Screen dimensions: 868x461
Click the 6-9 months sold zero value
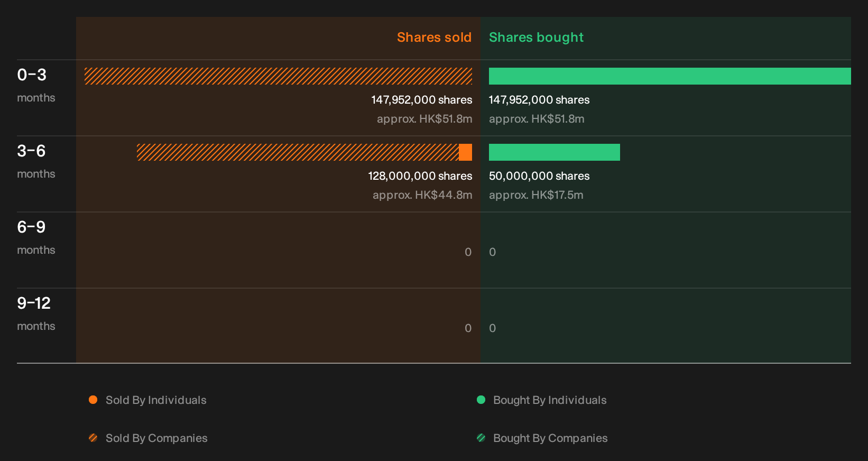click(468, 252)
